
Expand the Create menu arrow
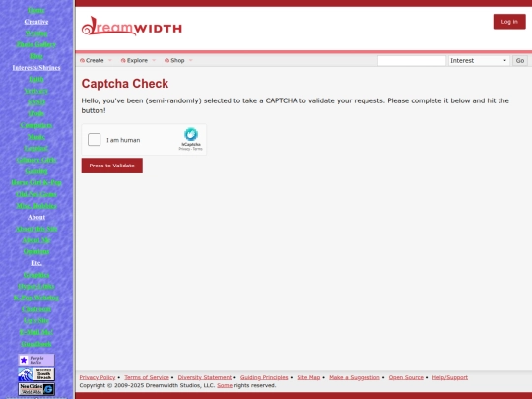click(110, 60)
